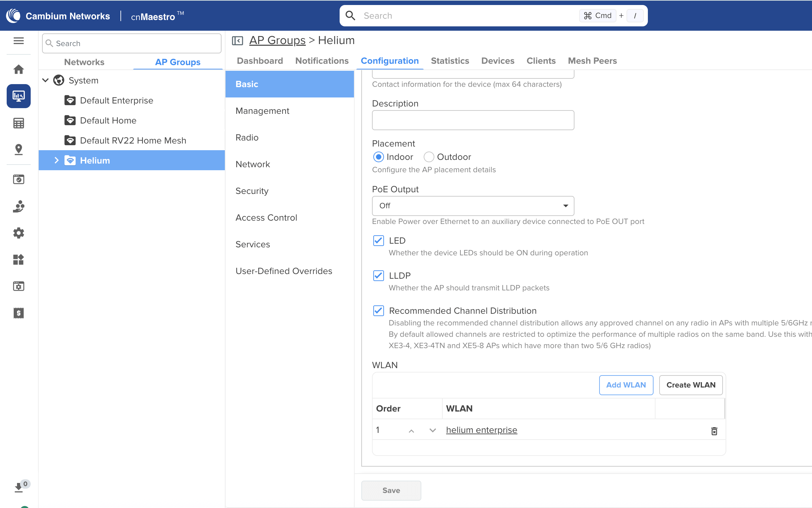This screenshot has height=508, width=812.
Task: Click the download queue icon
Action: click(19, 487)
